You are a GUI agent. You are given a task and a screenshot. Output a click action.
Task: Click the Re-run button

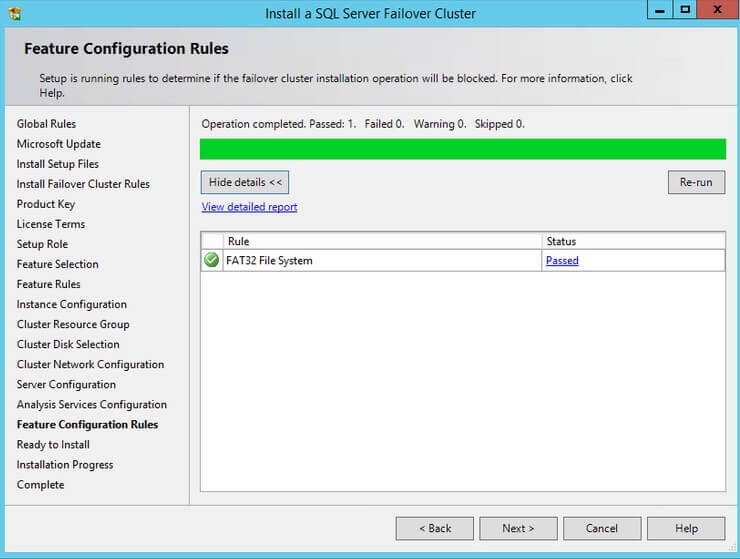696,182
